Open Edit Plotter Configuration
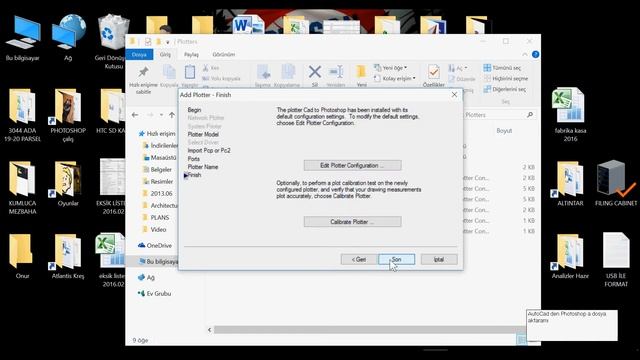Viewport: 640px width, 360px height. coord(352,165)
